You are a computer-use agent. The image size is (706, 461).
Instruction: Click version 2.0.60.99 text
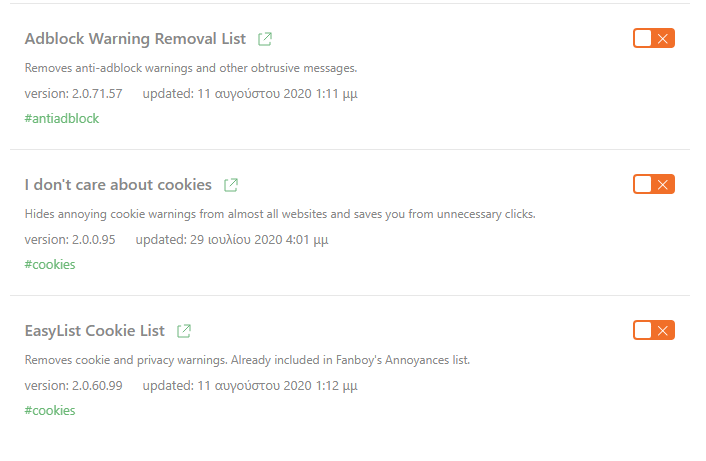click(x=73, y=385)
